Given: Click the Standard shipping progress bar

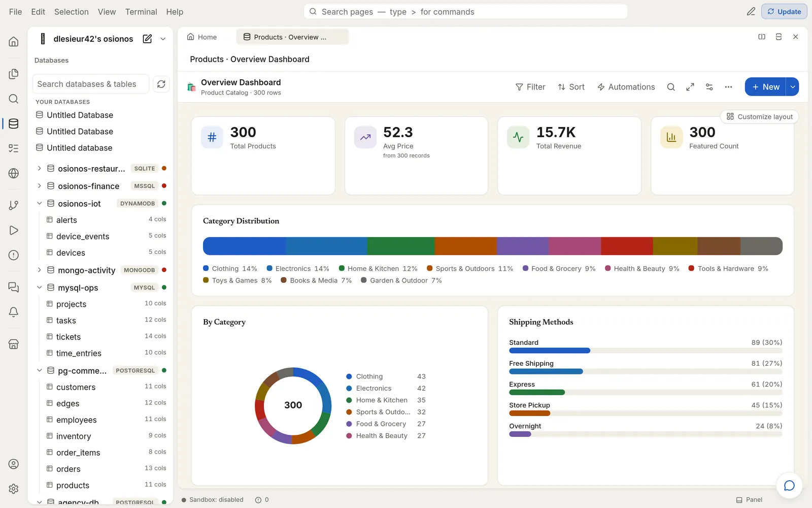Looking at the screenshot, I should point(646,351).
